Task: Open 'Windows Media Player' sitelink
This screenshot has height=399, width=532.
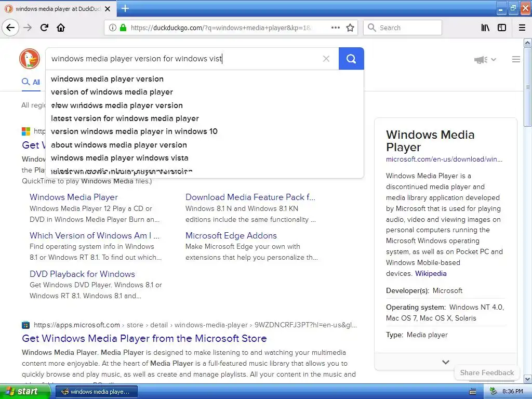Action: (x=74, y=197)
